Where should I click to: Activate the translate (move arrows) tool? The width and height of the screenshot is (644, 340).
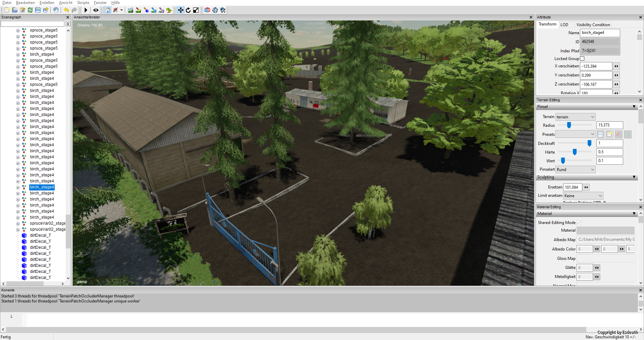tap(180, 10)
